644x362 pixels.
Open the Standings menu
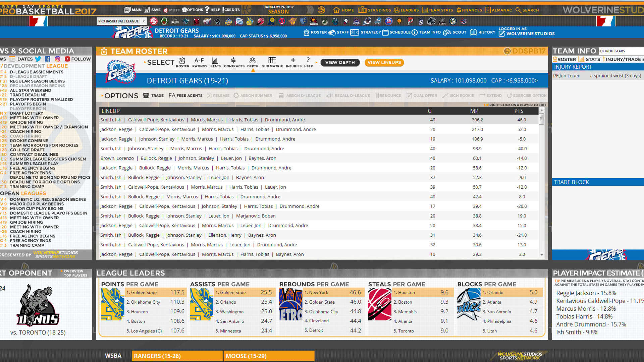point(374,10)
